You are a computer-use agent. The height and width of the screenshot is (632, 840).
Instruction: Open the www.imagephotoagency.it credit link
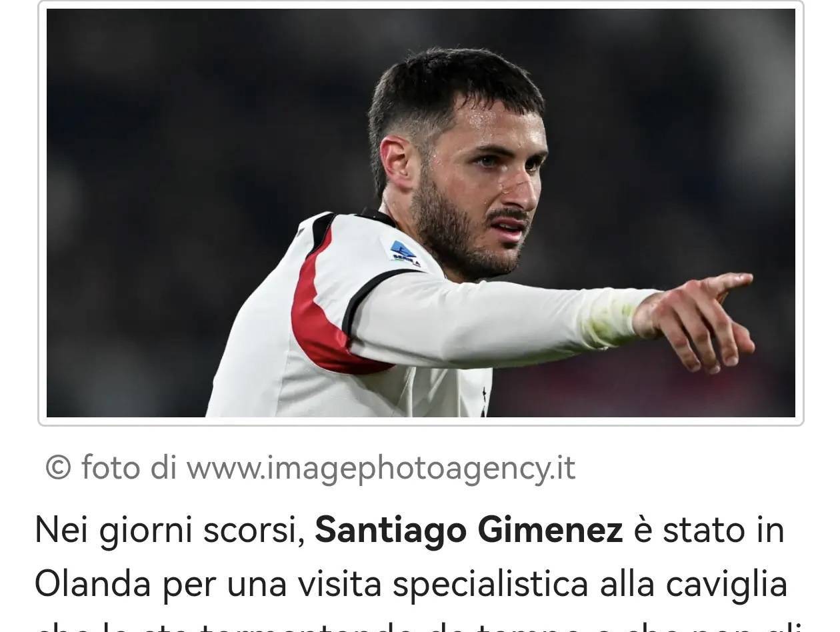click(x=381, y=468)
